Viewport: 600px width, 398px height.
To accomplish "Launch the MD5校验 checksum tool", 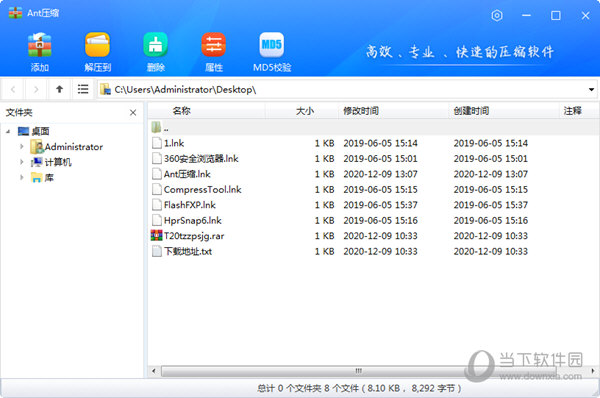I will pyautogui.click(x=271, y=45).
